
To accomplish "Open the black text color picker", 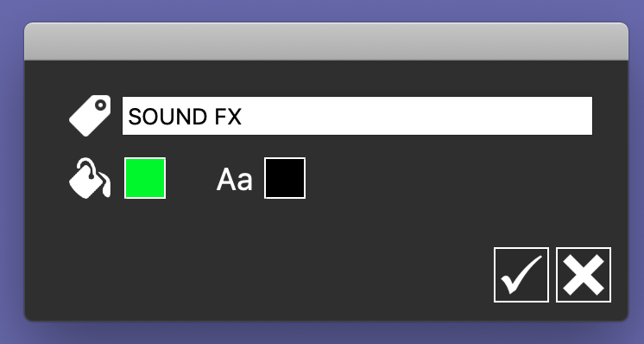I will [285, 178].
